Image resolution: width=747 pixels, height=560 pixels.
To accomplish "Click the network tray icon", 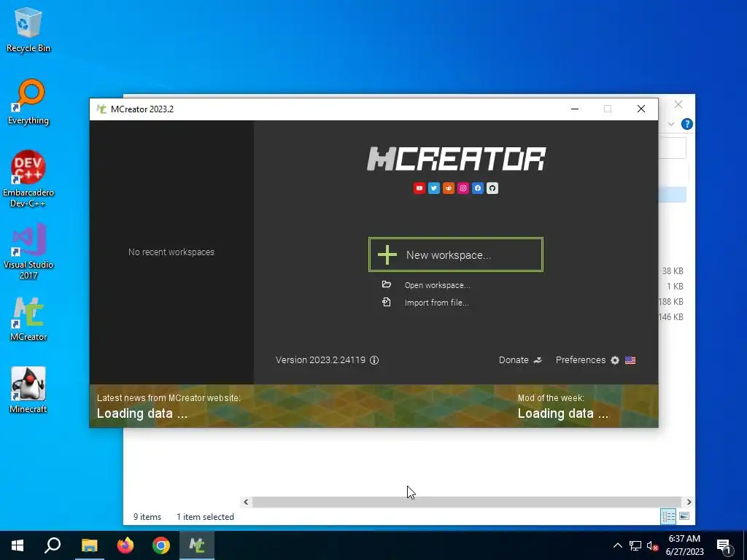I will [635, 545].
